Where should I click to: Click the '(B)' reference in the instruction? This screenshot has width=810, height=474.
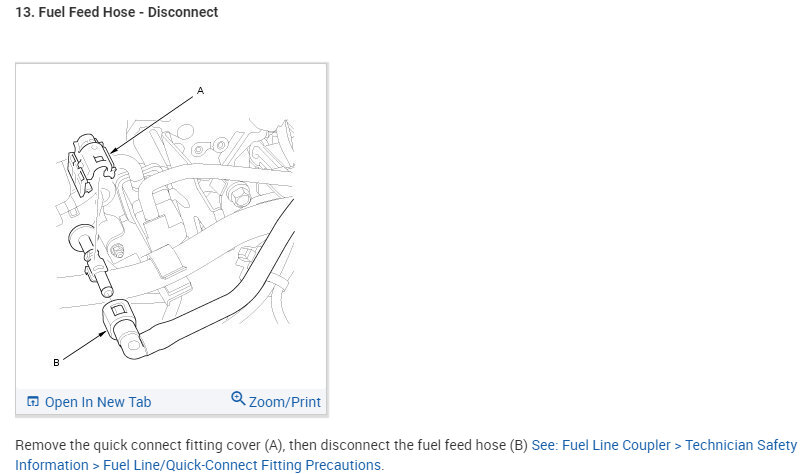click(x=518, y=445)
